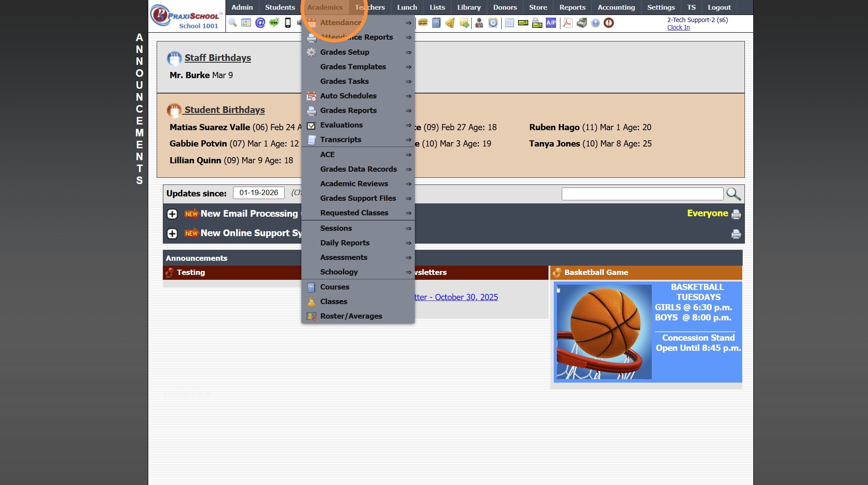Click the Clock In link

click(678, 27)
